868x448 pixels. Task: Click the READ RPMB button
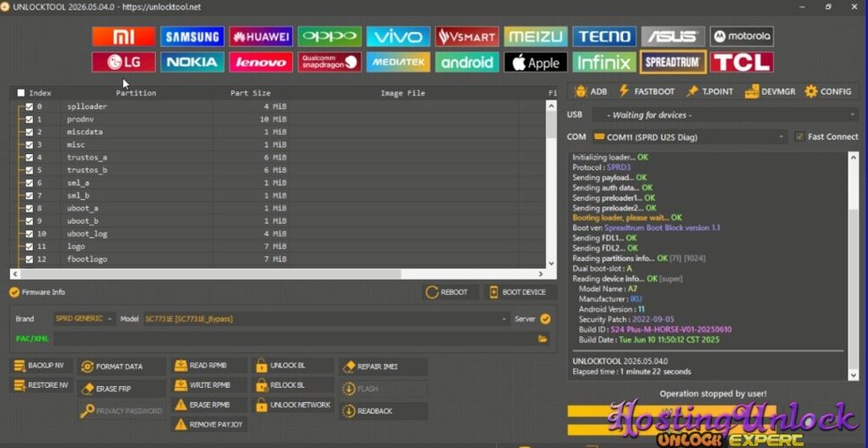click(x=209, y=366)
